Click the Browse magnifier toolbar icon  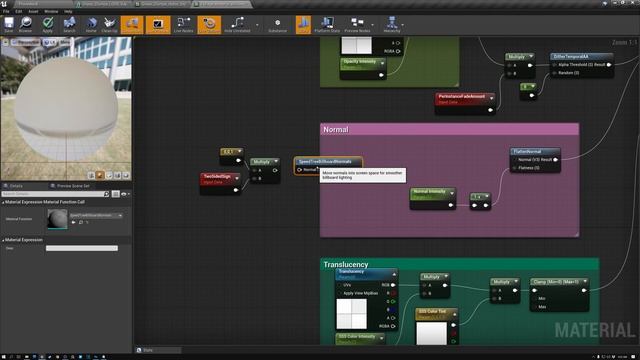[x=26, y=24]
